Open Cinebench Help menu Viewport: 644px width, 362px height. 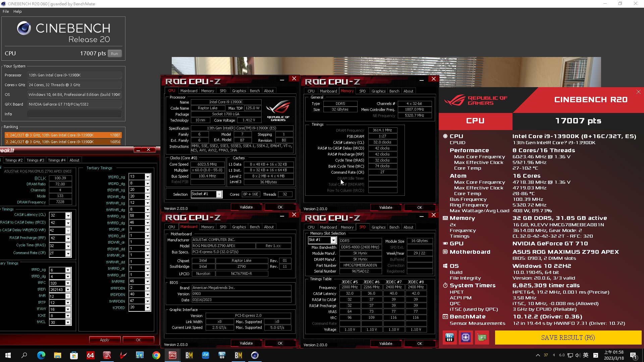click(17, 11)
